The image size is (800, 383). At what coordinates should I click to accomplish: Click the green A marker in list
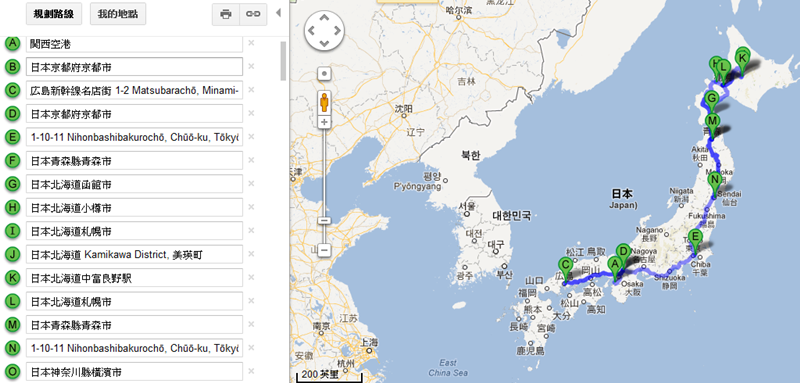click(12, 44)
